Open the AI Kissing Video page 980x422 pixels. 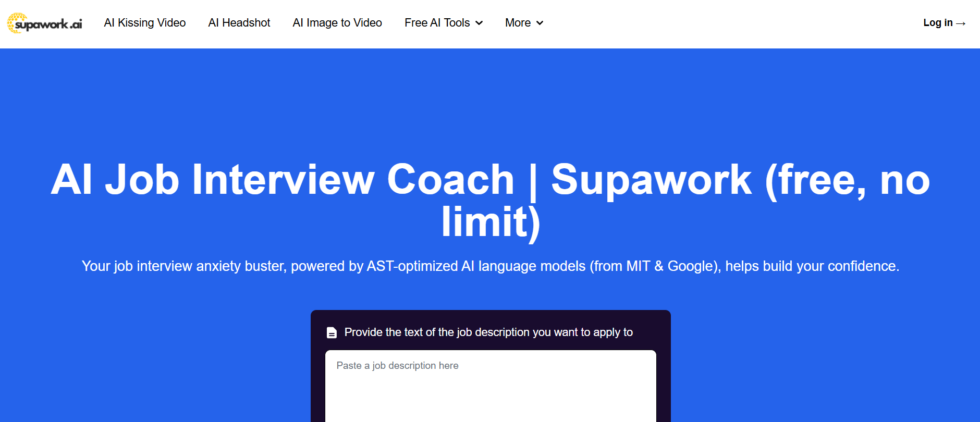coord(145,23)
